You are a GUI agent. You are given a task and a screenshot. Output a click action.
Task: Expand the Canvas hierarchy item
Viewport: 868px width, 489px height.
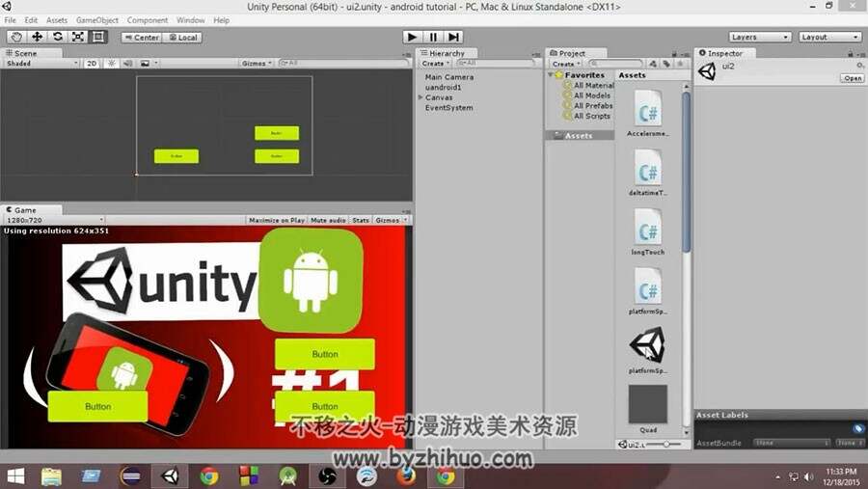tap(420, 97)
